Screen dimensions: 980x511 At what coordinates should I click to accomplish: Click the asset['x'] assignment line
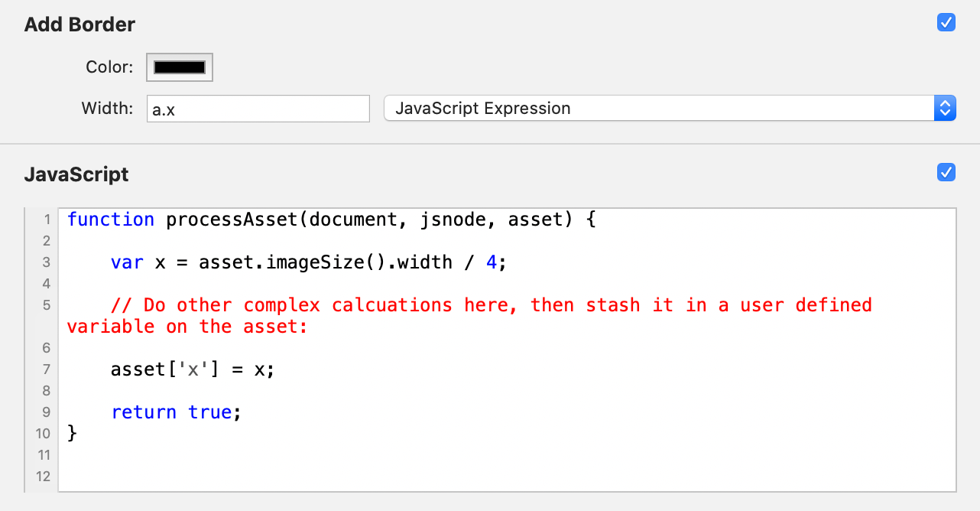tap(192, 369)
